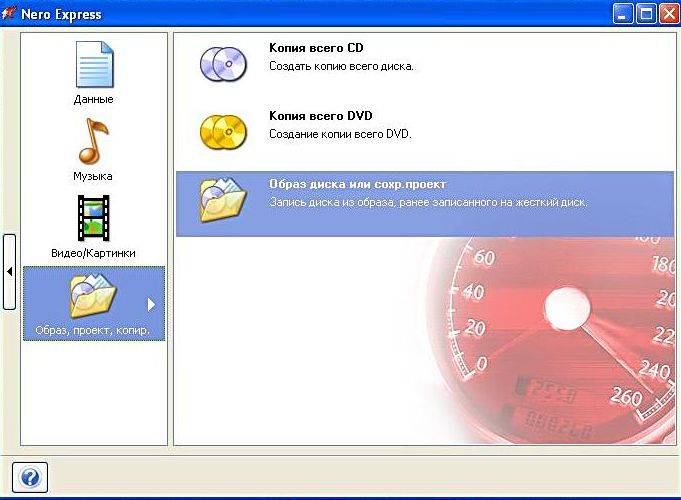Click the Видео/Картинки text label
This screenshot has height=500, width=681.
pos(93,253)
